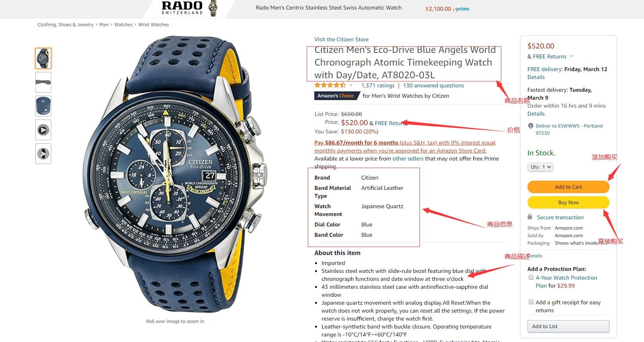Click the star rating icons
Image resolution: width=644 pixels, height=342 pixels.
click(330, 85)
